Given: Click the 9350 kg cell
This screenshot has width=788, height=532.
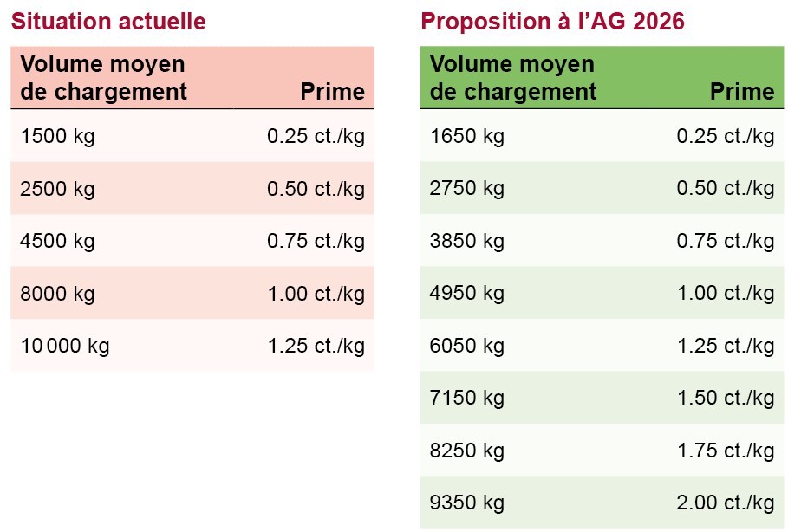Looking at the screenshot, I should point(466,503).
